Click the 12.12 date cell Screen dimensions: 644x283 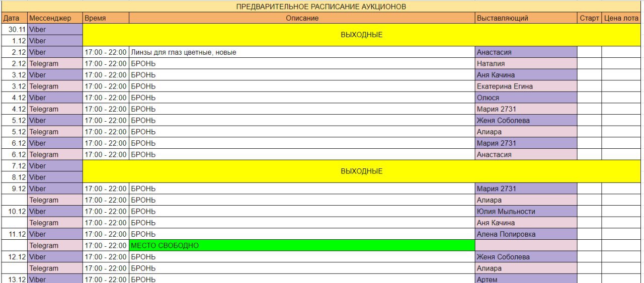point(14,257)
